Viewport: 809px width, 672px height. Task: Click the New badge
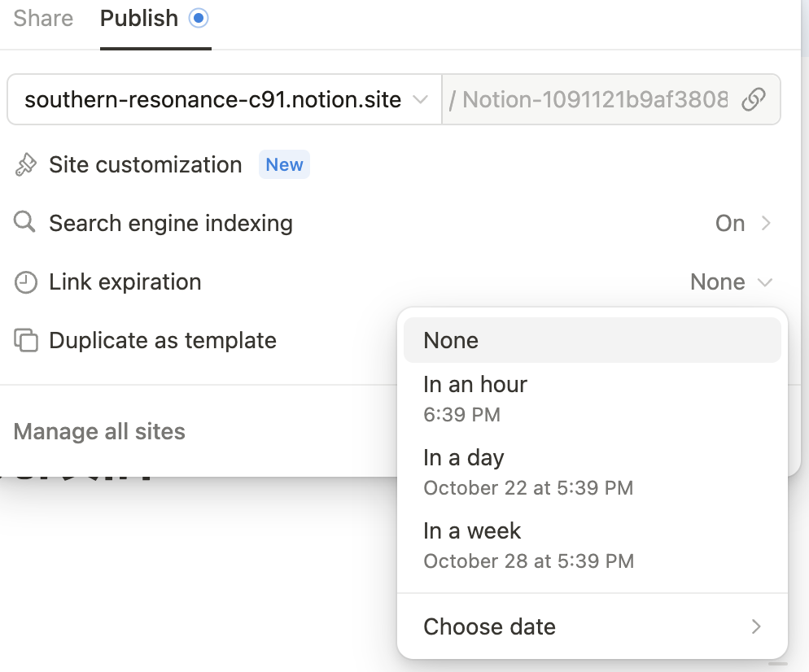[x=284, y=165]
